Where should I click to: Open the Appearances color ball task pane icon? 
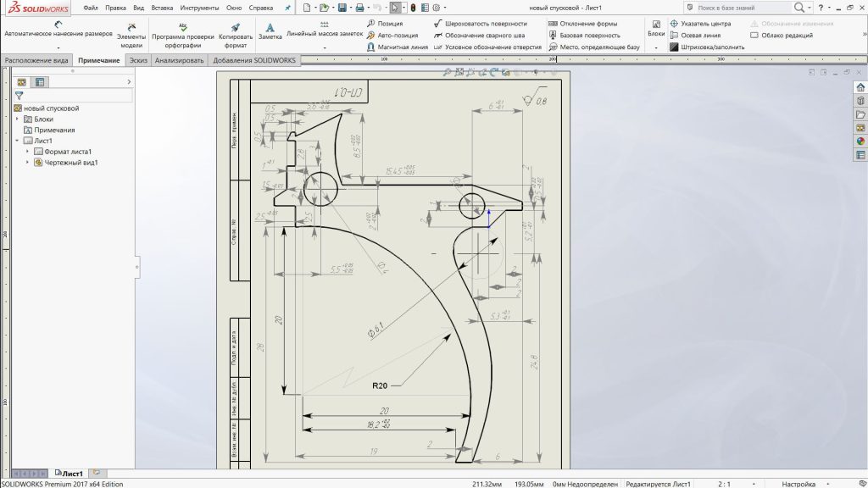pyautogui.click(x=860, y=141)
